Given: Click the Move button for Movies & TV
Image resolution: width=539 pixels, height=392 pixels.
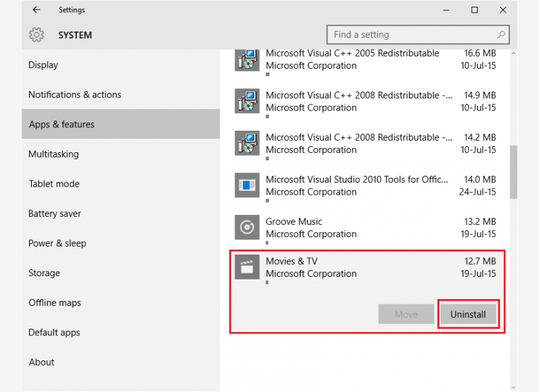Looking at the screenshot, I should (406, 314).
